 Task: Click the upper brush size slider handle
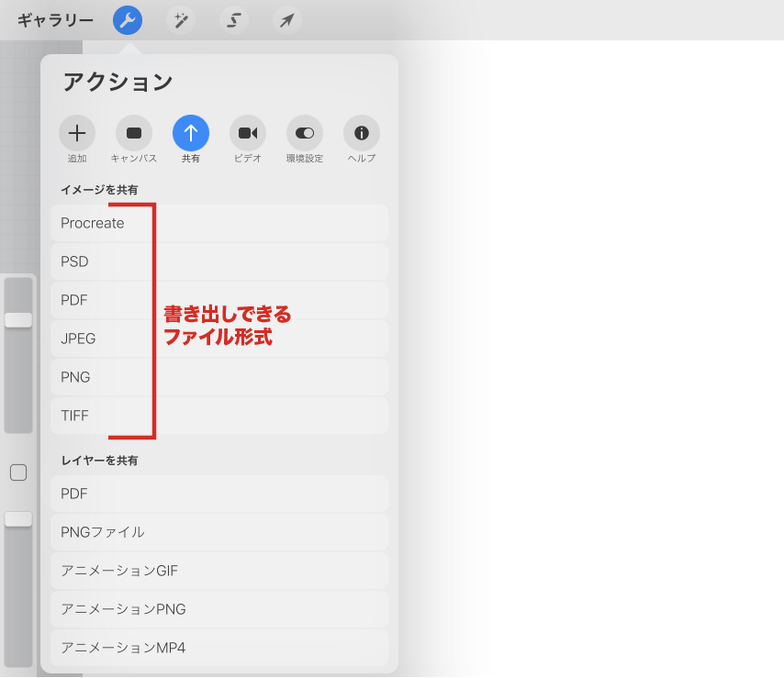pos(18,320)
